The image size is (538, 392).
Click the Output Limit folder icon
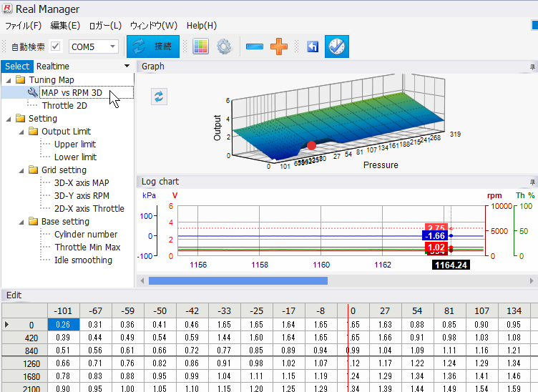click(x=34, y=131)
